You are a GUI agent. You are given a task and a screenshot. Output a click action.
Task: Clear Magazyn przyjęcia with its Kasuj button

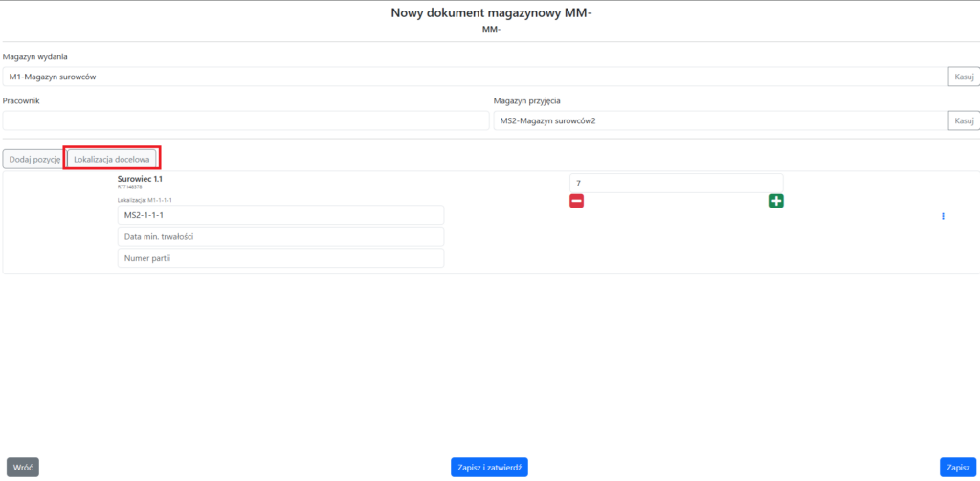pyautogui.click(x=963, y=120)
